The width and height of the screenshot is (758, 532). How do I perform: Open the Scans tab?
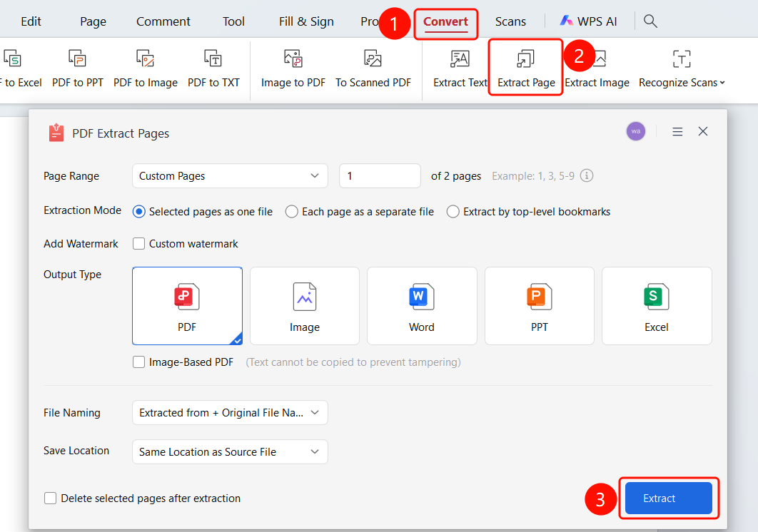pos(510,21)
